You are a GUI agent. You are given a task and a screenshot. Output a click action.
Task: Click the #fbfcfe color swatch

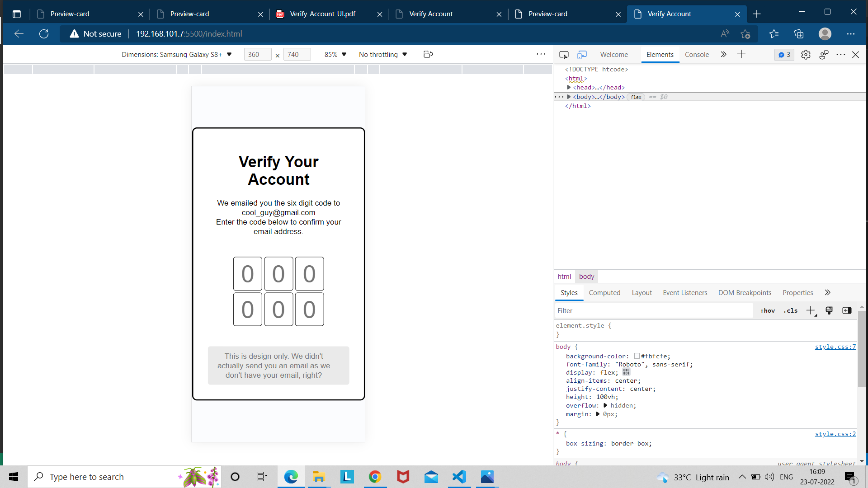click(637, 356)
